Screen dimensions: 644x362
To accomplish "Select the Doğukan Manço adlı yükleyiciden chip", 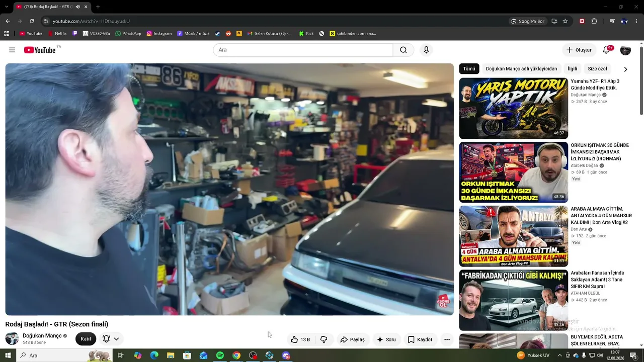I will [521, 69].
